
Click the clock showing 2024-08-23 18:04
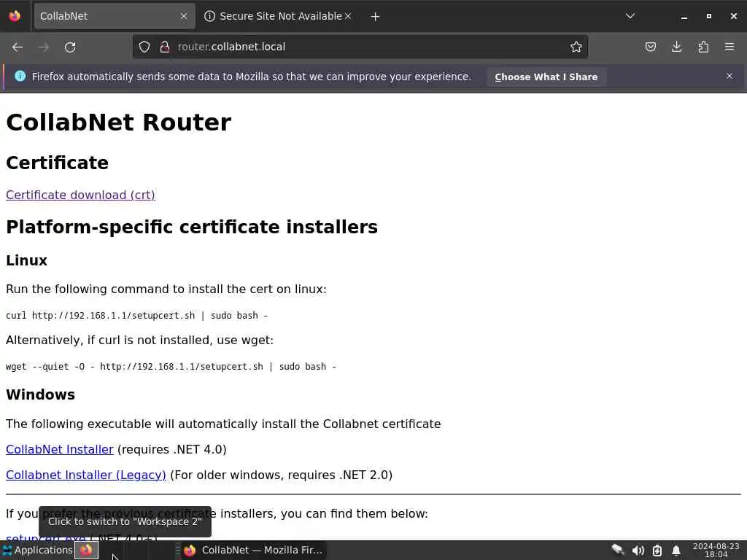click(716, 550)
